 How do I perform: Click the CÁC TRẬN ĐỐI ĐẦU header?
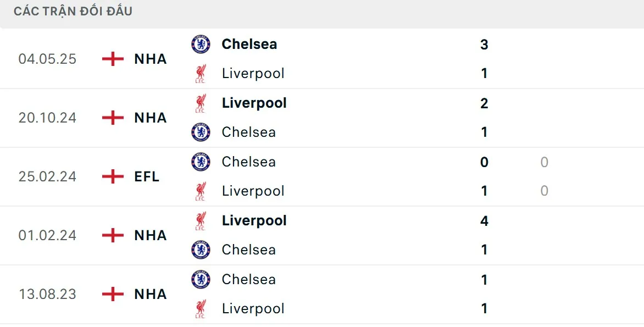[x=73, y=11]
